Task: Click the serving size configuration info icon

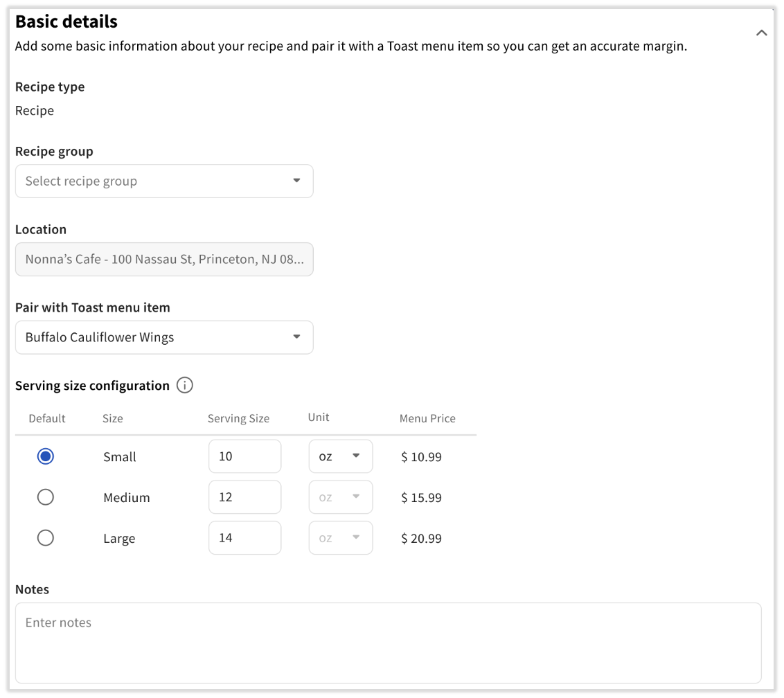Action: coord(184,386)
